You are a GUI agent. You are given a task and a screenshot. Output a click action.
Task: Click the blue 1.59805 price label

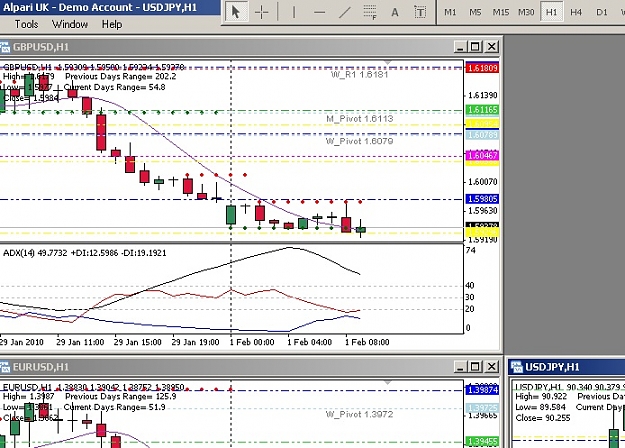[x=482, y=198]
